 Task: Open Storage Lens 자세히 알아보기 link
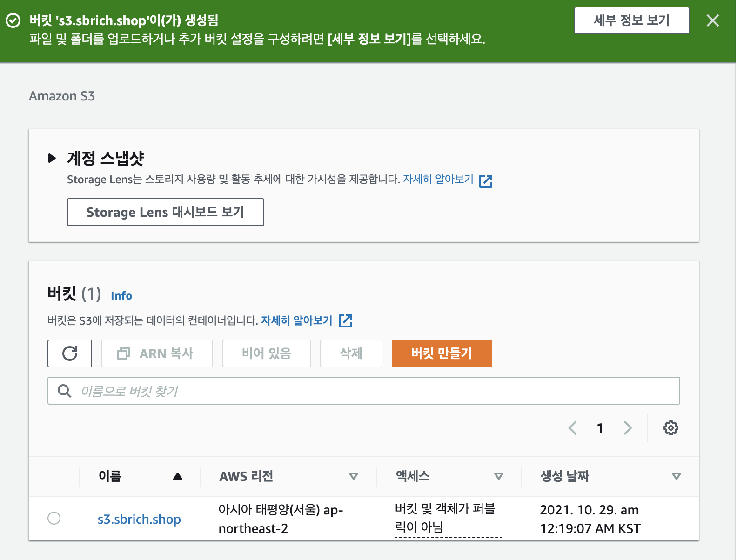pos(438,179)
